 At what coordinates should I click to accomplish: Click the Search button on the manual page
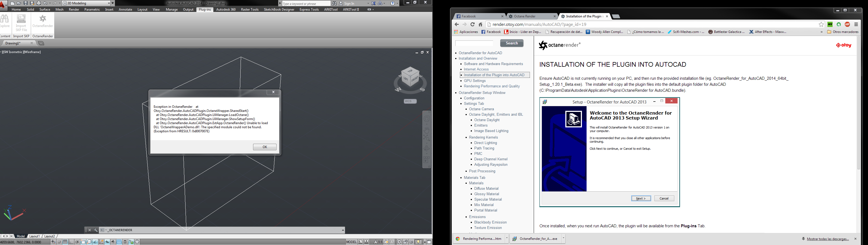click(x=511, y=43)
